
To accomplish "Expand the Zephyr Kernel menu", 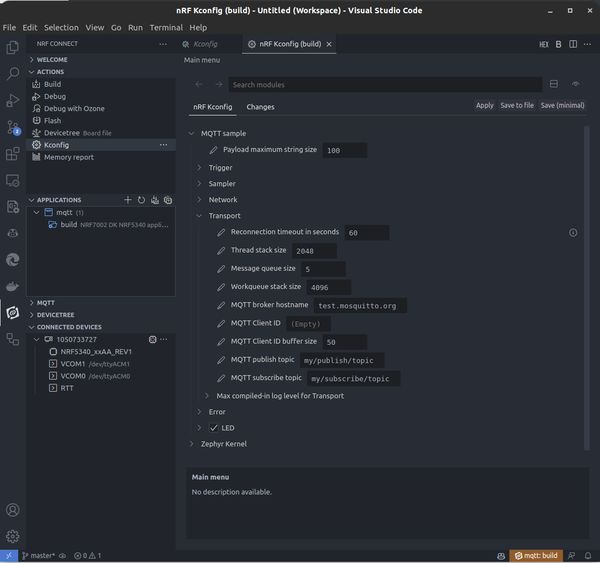I will pyautogui.click(x=191, y=444).
